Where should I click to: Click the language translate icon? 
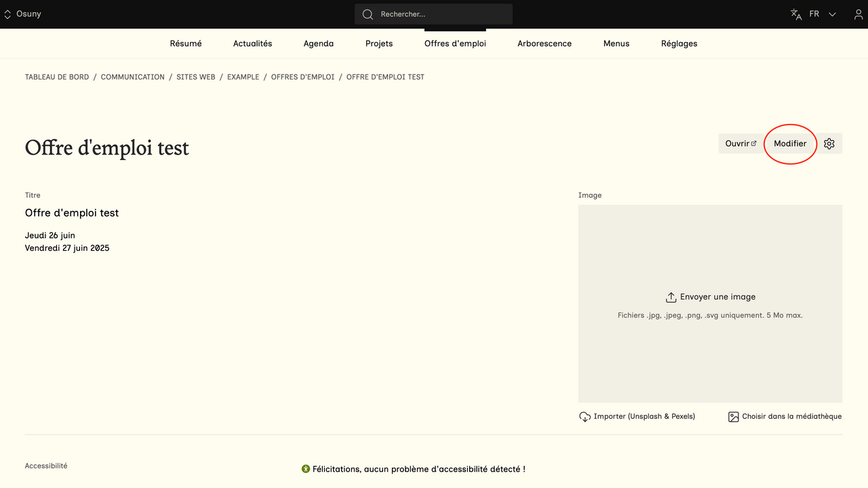click(796, 14)
